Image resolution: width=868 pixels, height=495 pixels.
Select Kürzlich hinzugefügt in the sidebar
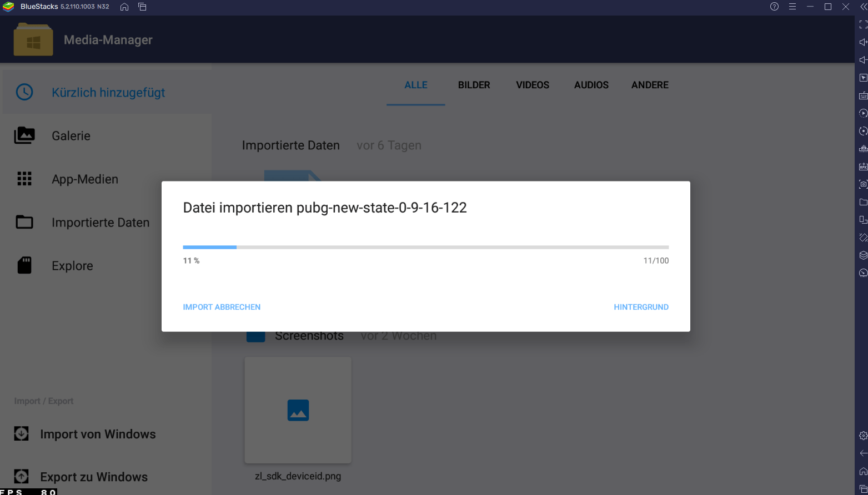tap(107, 92)
